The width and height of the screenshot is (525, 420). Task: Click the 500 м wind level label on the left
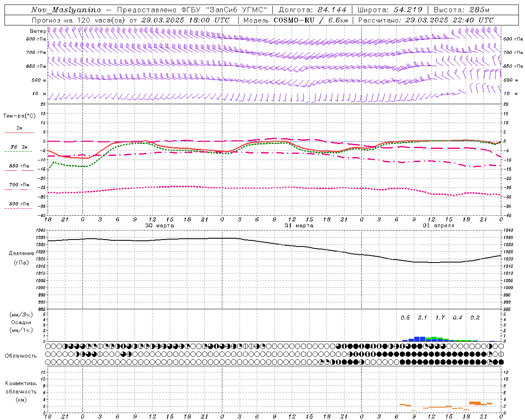tap(39, 80)
